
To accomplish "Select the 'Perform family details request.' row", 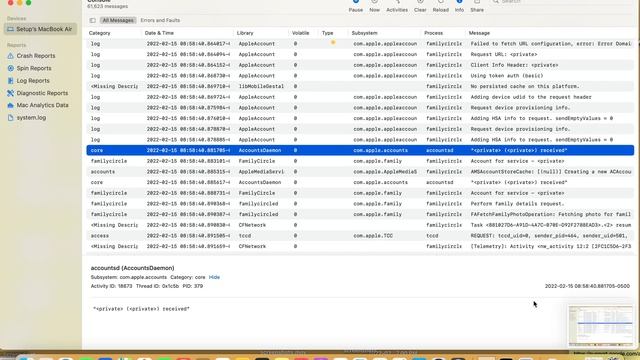I will (x=360, y=203).
